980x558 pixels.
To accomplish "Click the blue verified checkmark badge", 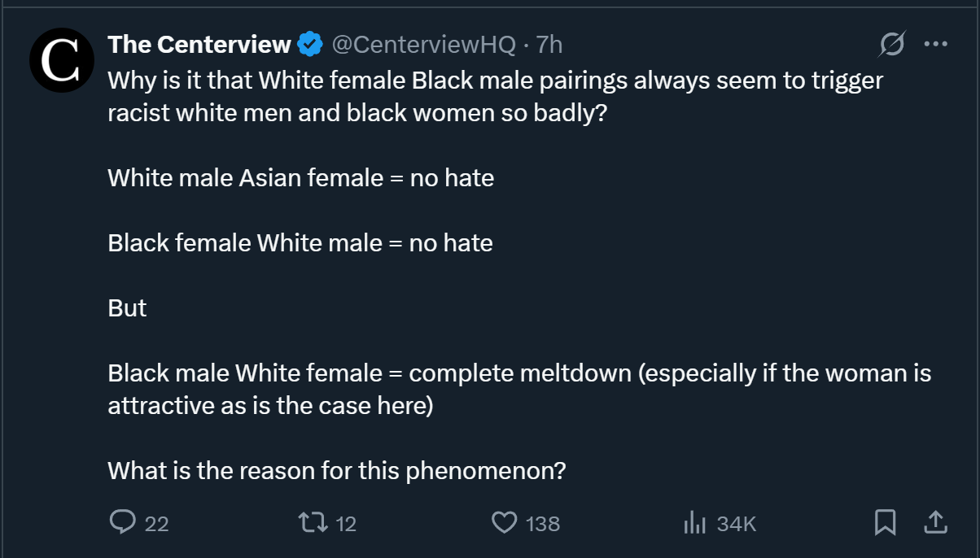I will (309, 45).
